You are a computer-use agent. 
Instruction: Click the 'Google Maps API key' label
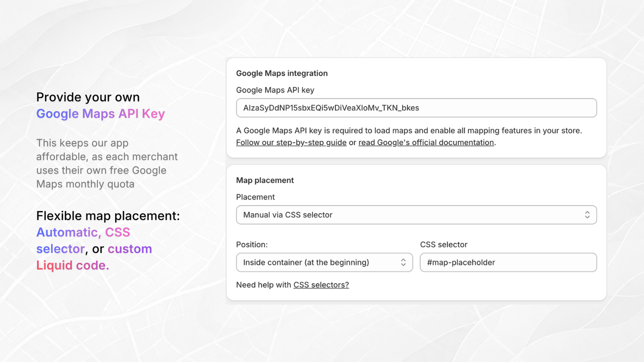click(x=275, y=90)
